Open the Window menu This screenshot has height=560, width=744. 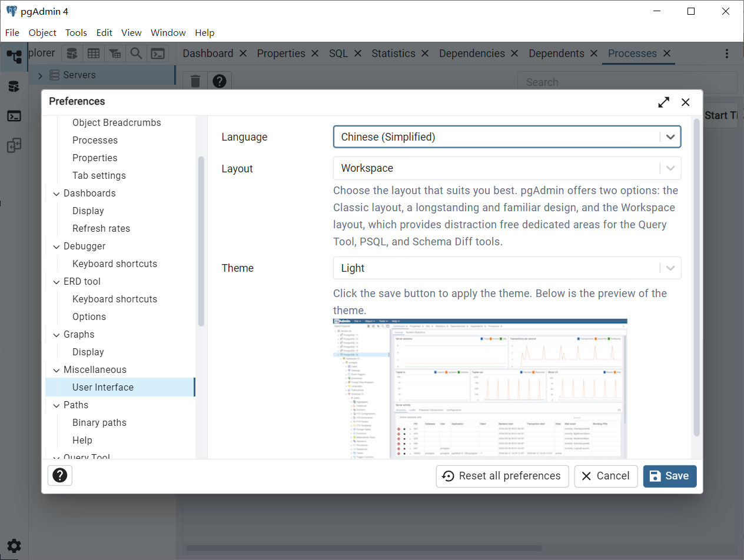click(168, 33)
